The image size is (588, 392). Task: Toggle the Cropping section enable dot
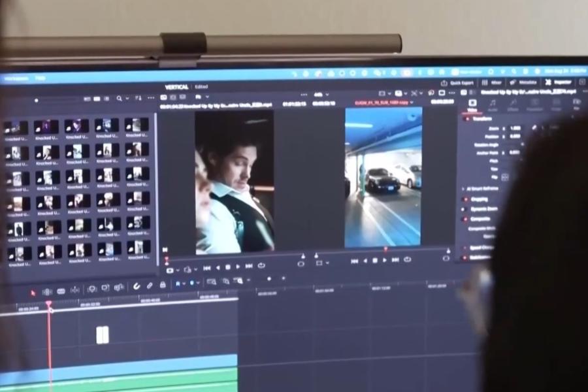tap(466, 199)
